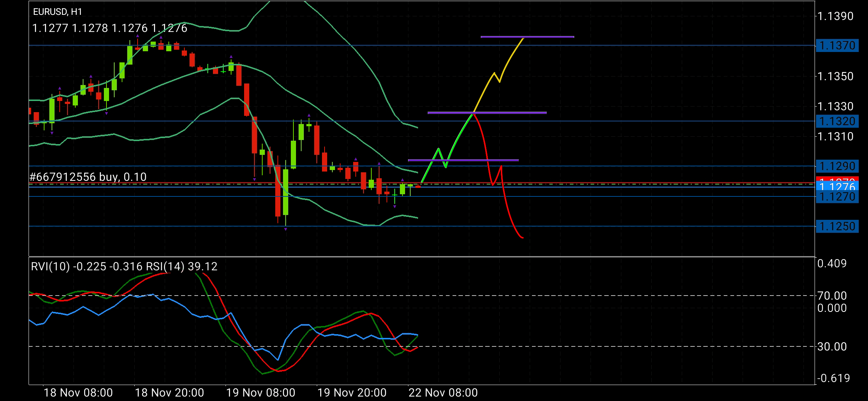868x401 pixels.
Task: Tap the 1.1390 price scale value
Action: tap(835, 16)
